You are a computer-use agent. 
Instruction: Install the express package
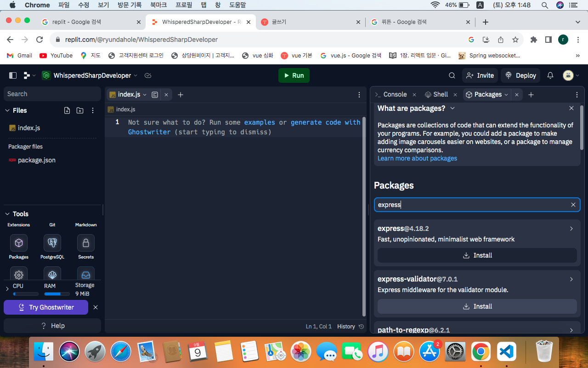click(x=477, y=255)
